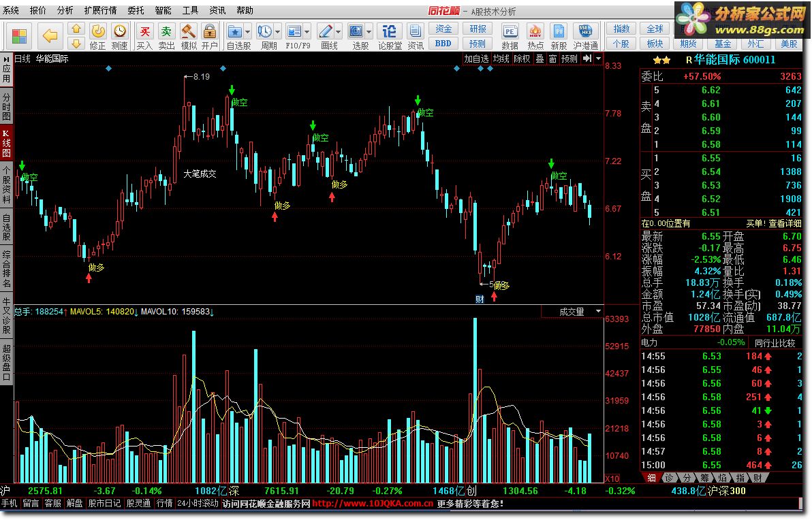Toggle the 预测 forecast in chart header

[x=569, y=59]
